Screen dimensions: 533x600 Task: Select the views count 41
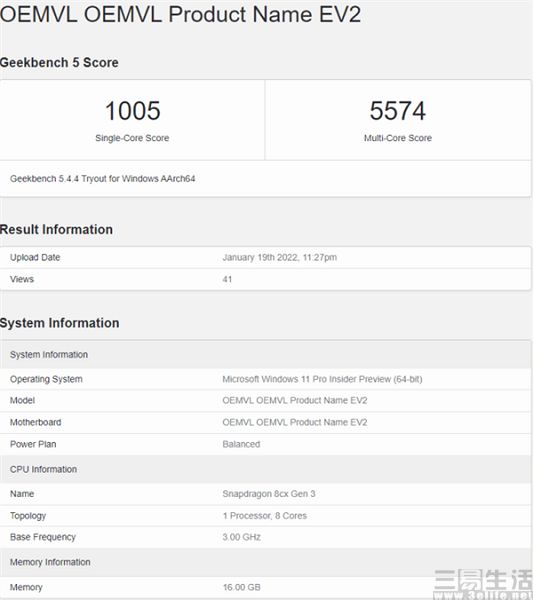[x=227, y=279]
